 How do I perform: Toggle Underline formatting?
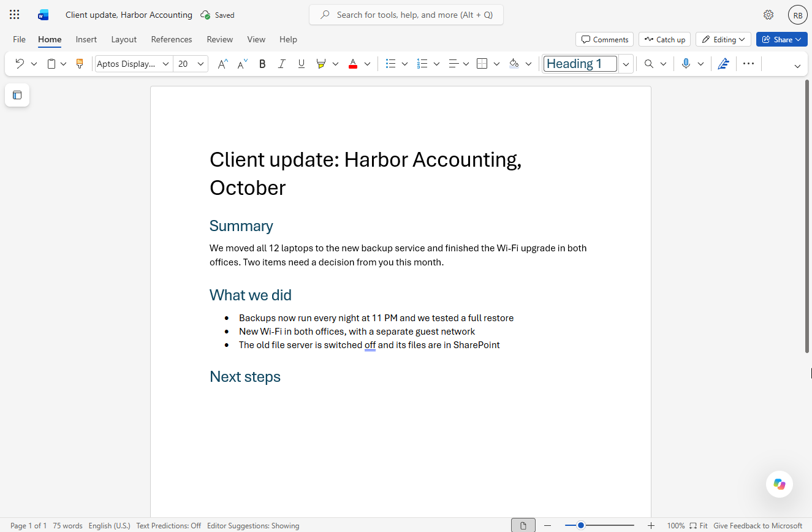tap(301, 64)
